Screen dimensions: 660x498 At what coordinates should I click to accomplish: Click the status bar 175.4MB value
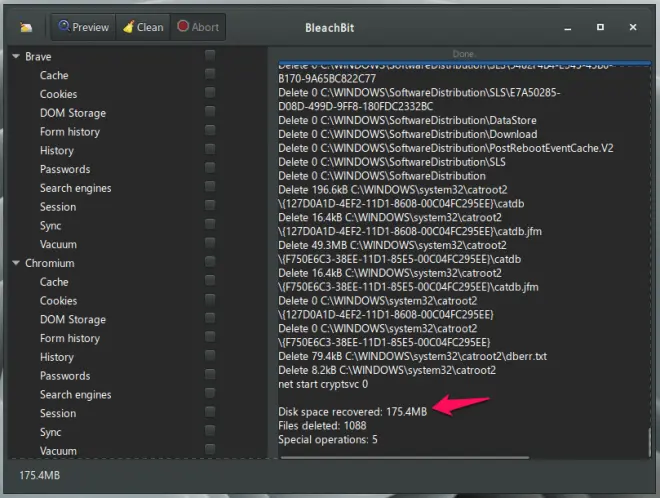tap(40, 475)
